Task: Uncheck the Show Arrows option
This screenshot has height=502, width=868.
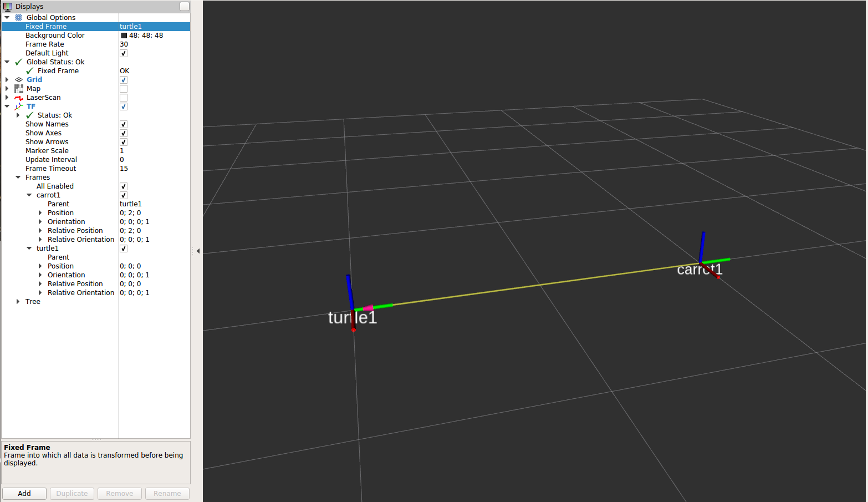Action: 124,142
